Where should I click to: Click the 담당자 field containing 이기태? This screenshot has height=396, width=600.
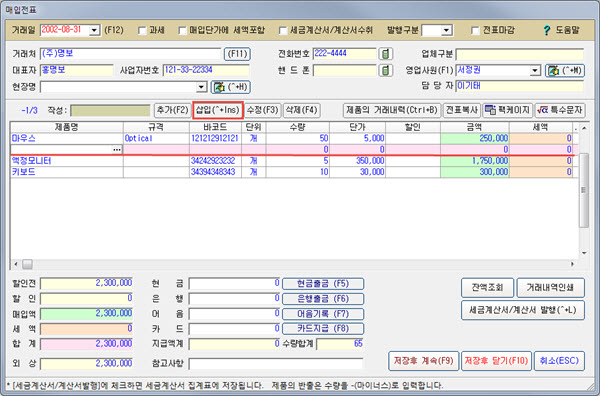[520, 86]
